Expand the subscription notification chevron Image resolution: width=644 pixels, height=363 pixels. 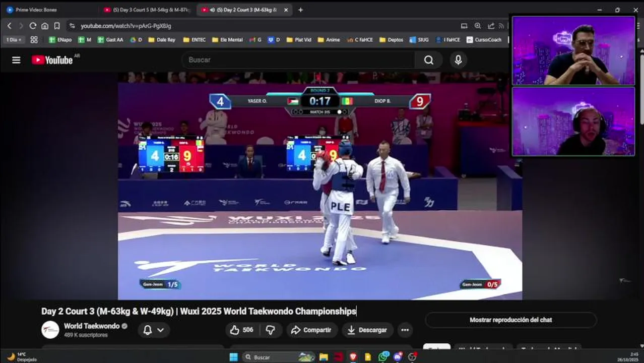point(160,330)
